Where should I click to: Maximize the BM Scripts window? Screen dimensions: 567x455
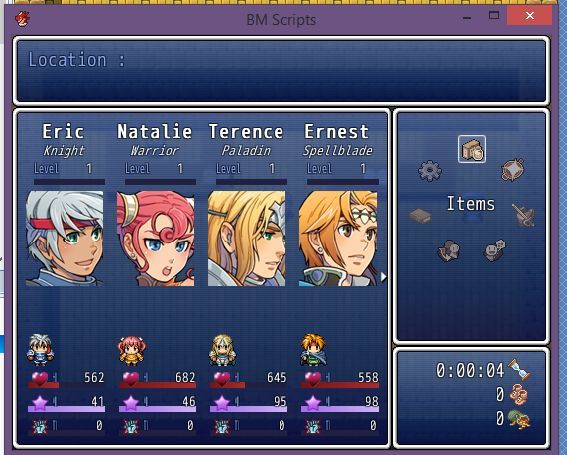[x=494, y=15]
